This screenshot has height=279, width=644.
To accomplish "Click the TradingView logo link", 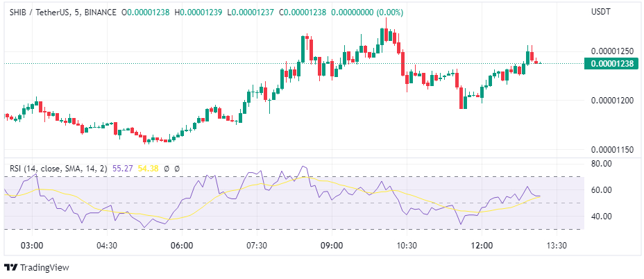I will coord(37,267).
